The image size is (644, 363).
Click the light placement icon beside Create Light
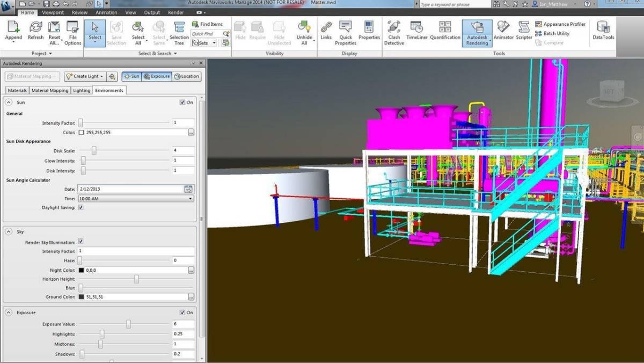pos(112,76)
